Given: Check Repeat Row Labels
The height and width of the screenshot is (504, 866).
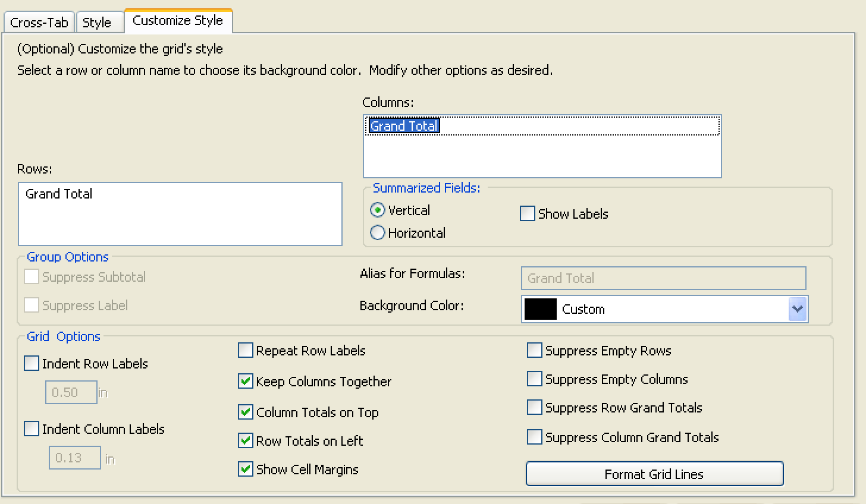Looking at the screenshot, I should (246, 351).
